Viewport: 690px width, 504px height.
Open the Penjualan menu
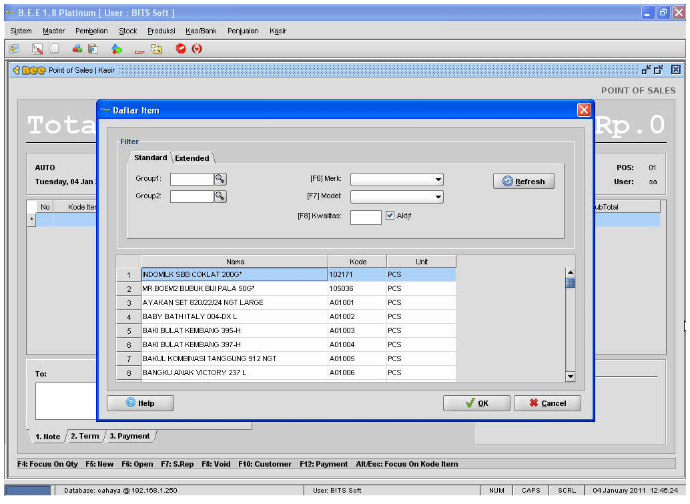click(243, 31)
